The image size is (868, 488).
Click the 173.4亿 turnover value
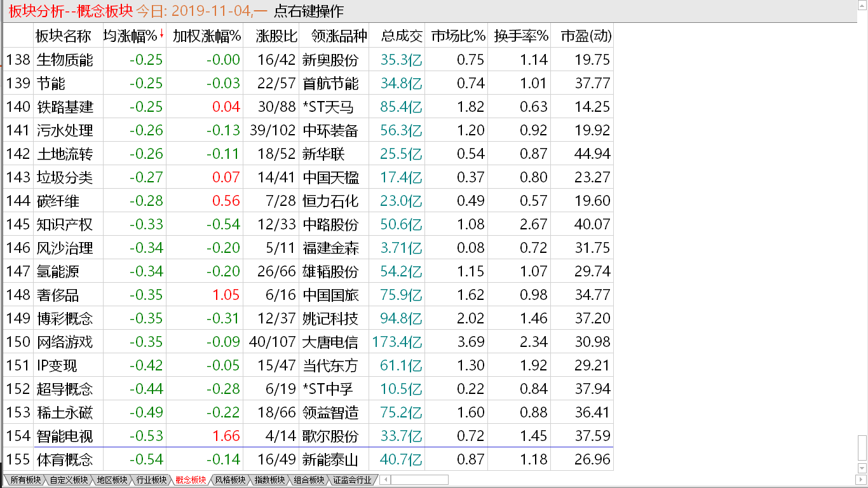coord(398,342)
